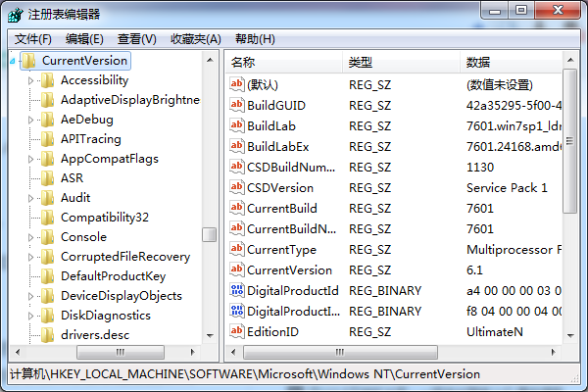Click the Audit folder icon
This screenshot has height=392, width=588.
pyautogui.click(x=47, y=198)
